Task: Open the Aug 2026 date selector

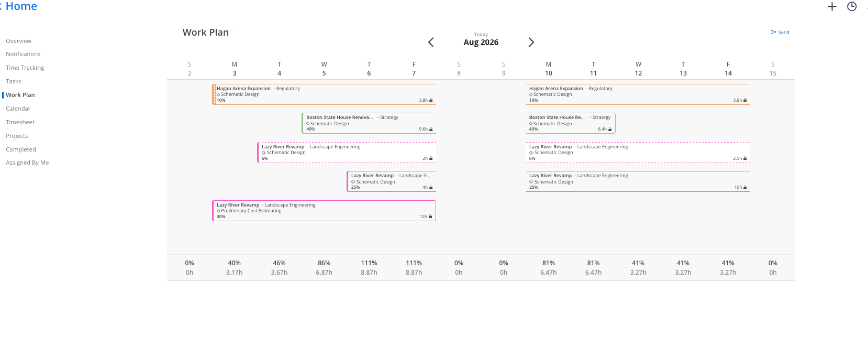Action: point(481,42)
